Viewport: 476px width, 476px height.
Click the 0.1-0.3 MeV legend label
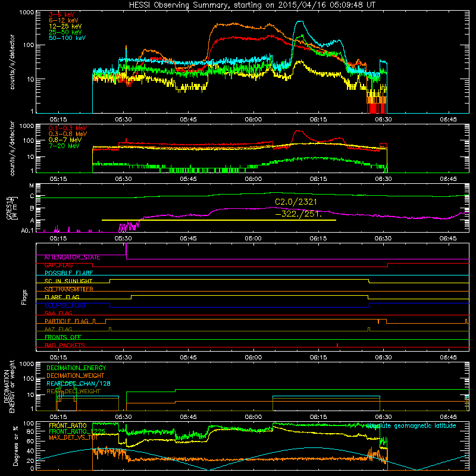point(68,128)
